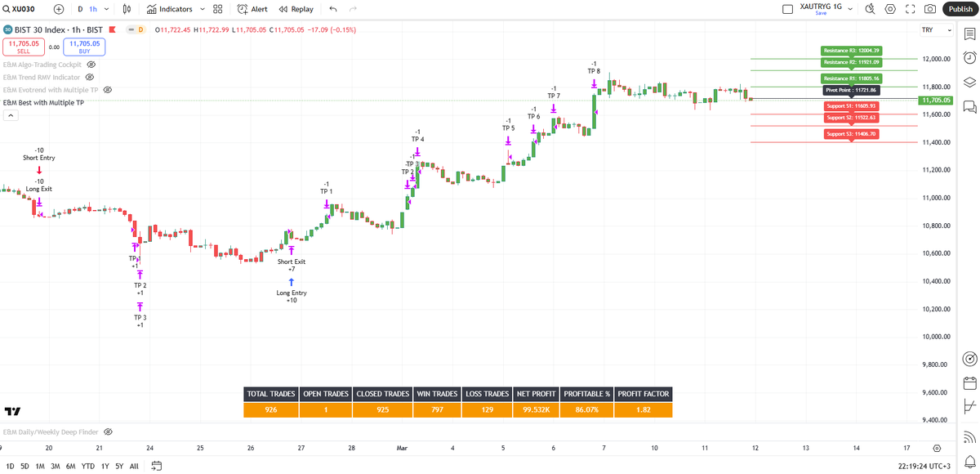Image resolution: width=980 pixels, height=474 pixels.
Task: Open the target-shaped icon in right sidebar
Action: (x=969, y=359)
